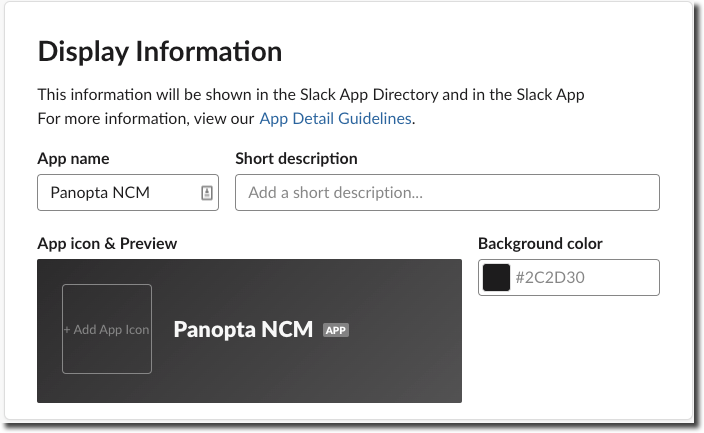Click the 'For more information, view our' text
Image resolution: width=704 pixels, height=433 pixels.
click(146, 118)
